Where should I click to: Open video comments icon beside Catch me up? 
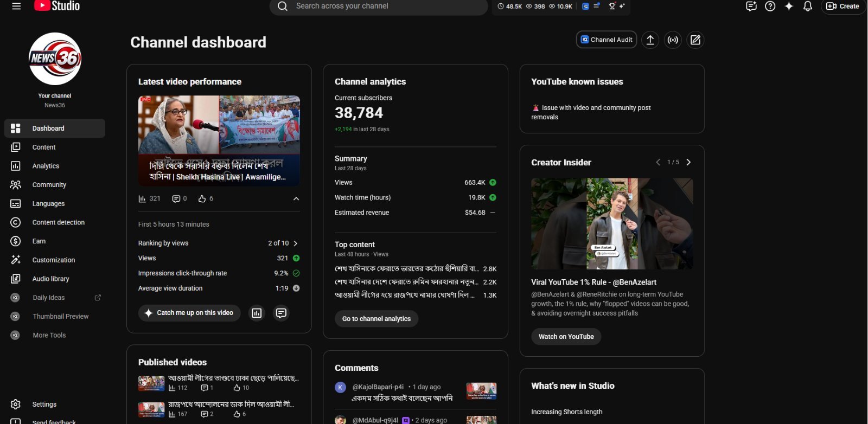click(x=281, y=313)
